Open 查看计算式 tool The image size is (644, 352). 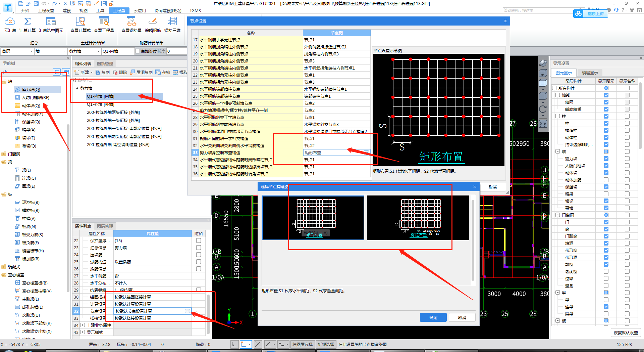80,25
